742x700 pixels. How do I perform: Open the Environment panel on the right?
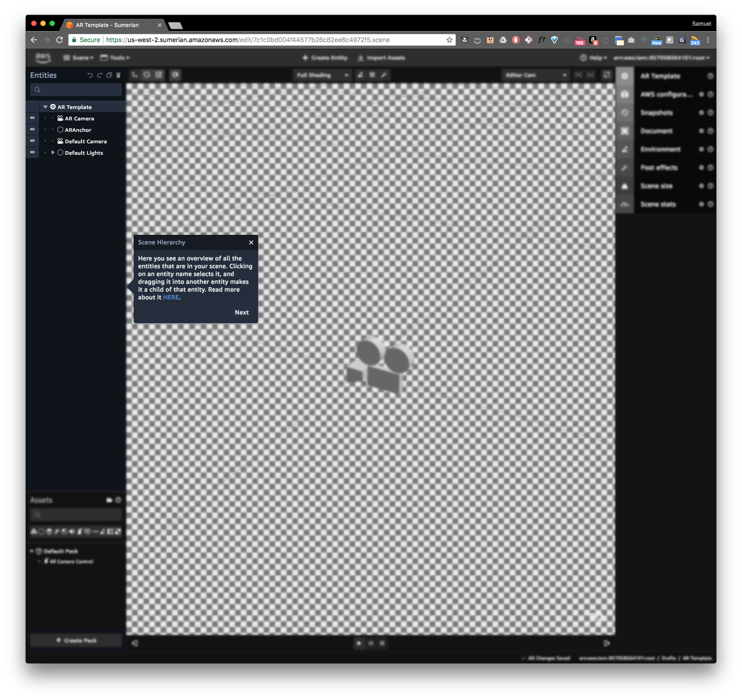click(x=661, y=149)
